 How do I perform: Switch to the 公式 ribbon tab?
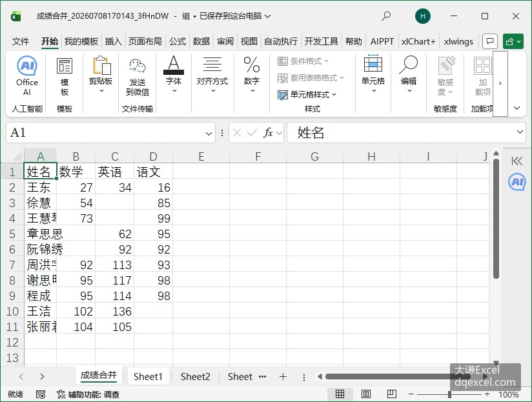coord(178,41)
